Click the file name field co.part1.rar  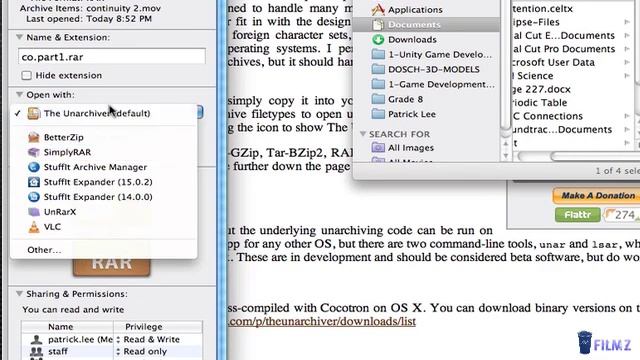[111, 56]
